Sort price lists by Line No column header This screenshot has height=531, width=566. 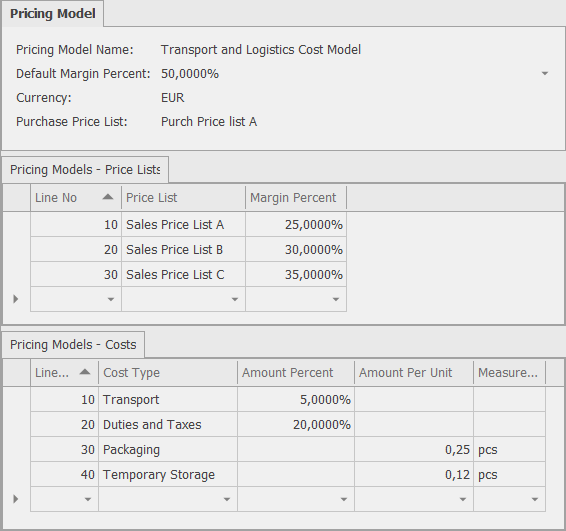[76, 198]
